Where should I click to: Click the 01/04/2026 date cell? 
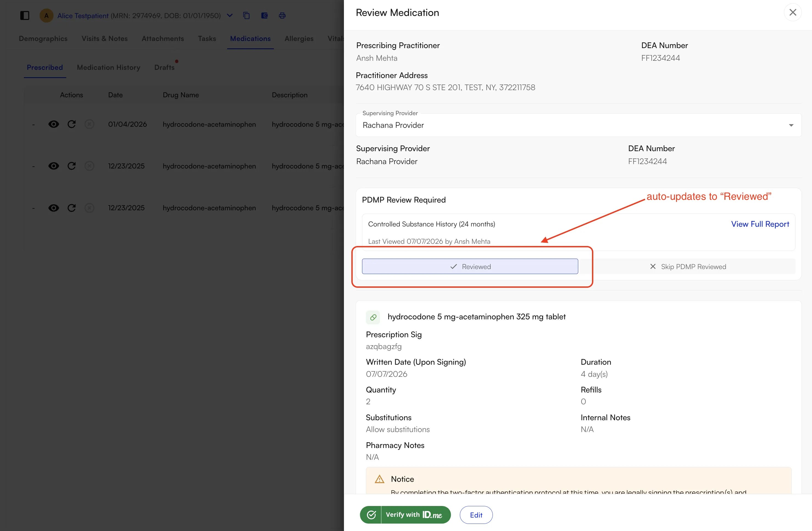[127, 124]
